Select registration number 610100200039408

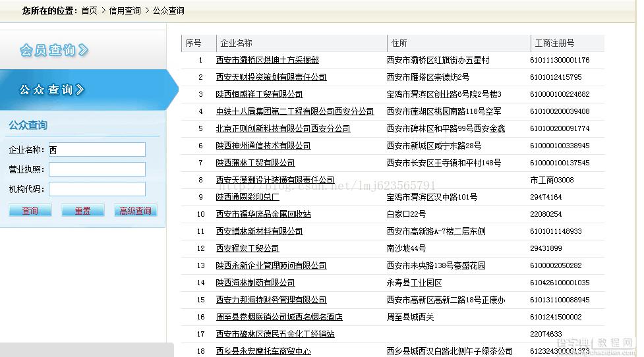pos(560,111)
